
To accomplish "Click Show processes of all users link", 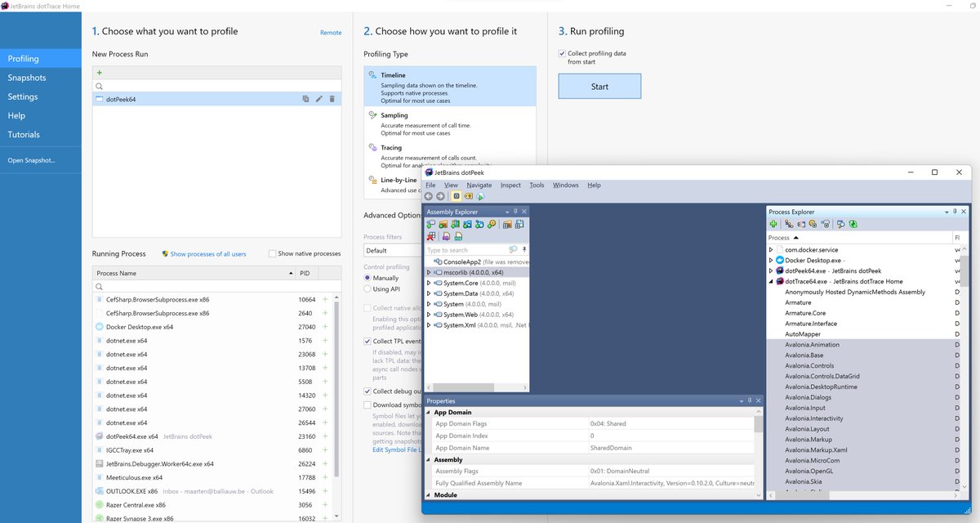I will pos(207,254).
